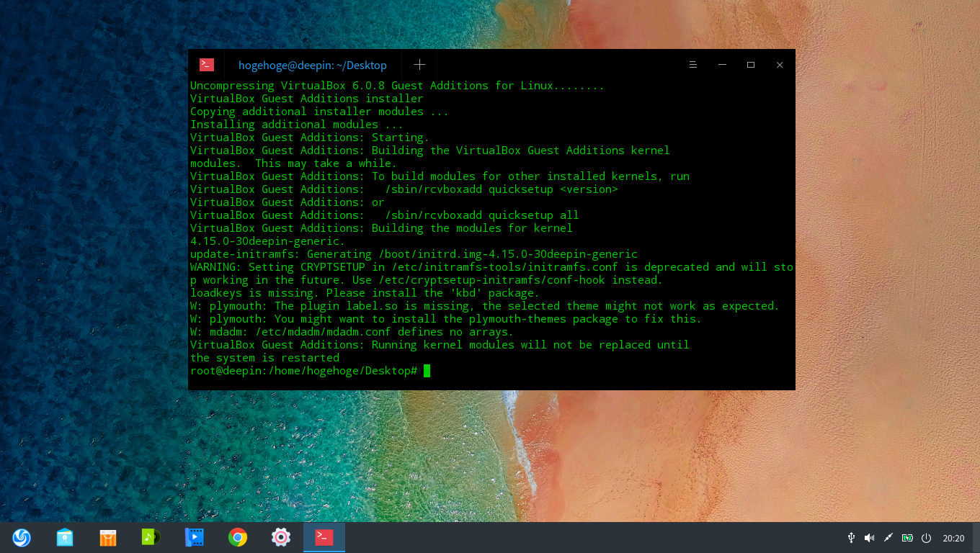Click the red terminal icon in title bar
The image size is (980, 553).
point(207,65)
